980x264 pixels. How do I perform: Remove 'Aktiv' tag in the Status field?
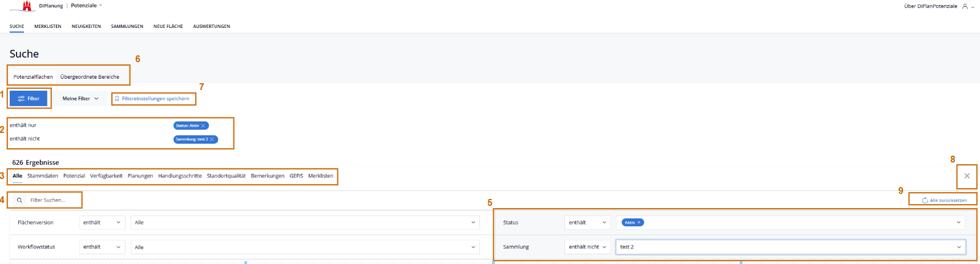[639, 222]
